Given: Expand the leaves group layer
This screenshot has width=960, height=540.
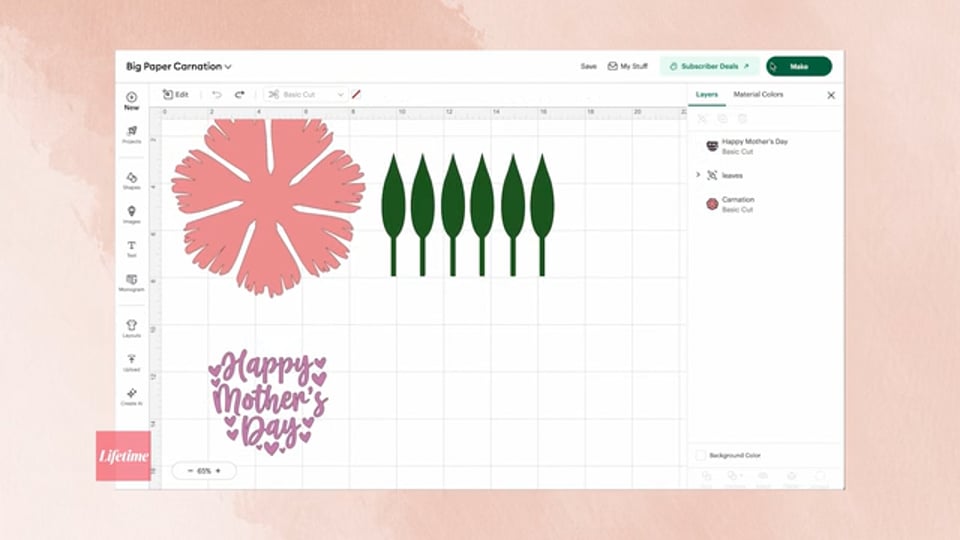Looking at the screenshot, I should (698, 175).
